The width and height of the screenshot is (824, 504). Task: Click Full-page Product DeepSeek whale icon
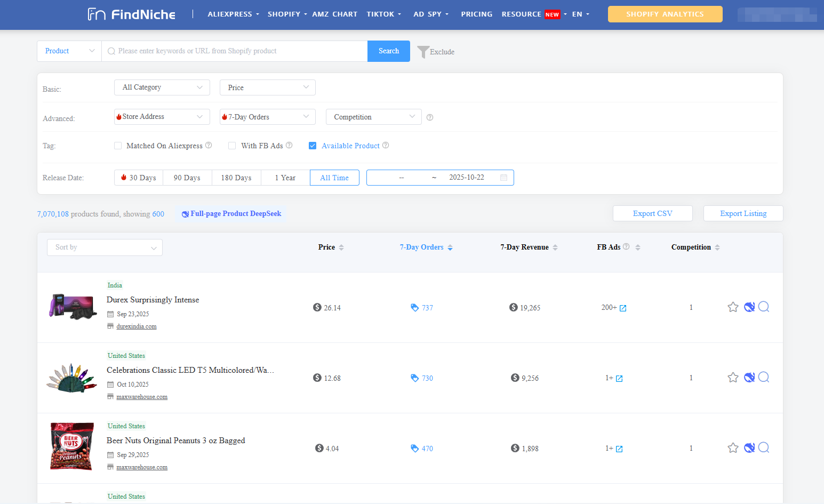point(185,213)
